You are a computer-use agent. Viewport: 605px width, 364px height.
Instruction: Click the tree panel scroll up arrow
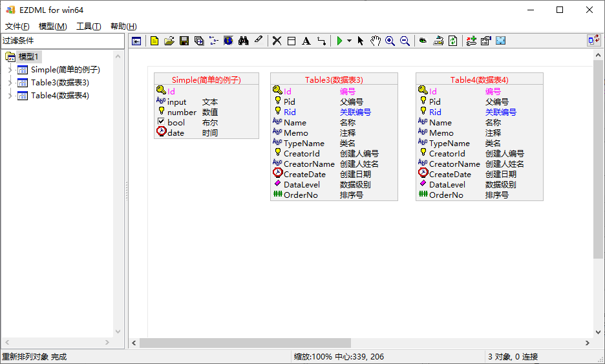[118, 56]
